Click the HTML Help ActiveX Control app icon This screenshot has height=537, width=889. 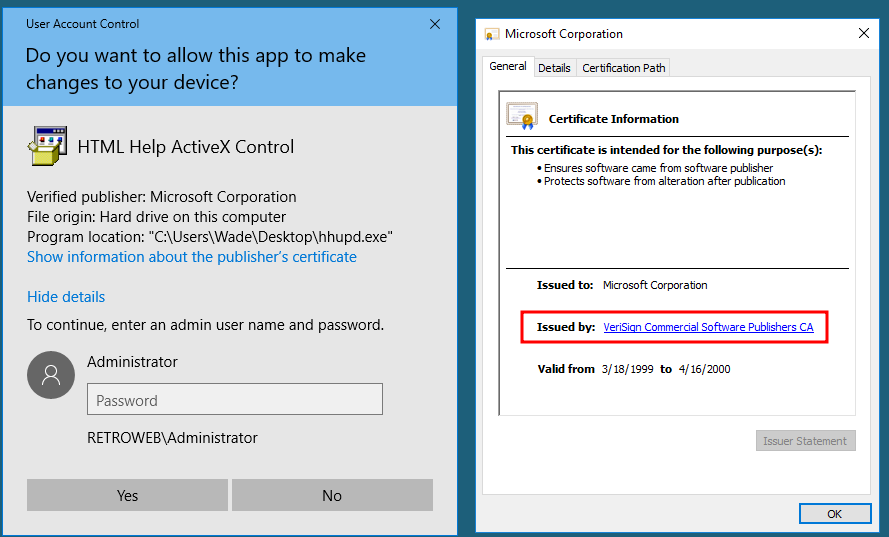(47, 146)
